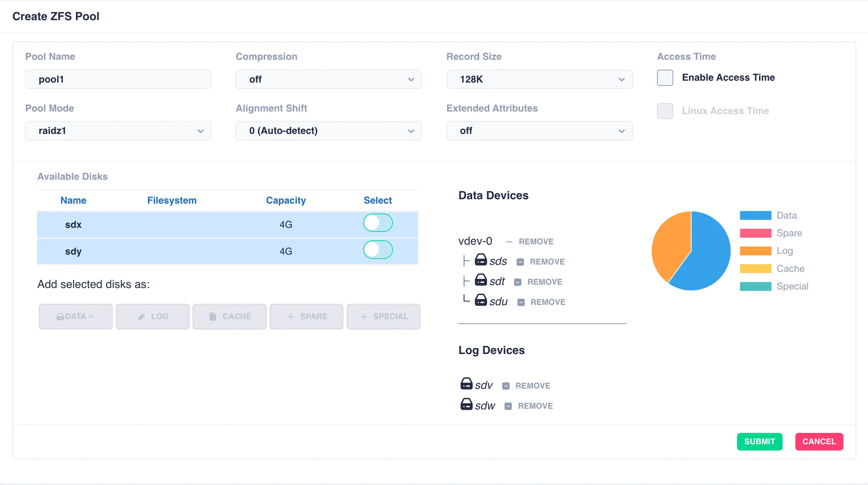
Task: Toggle select switch for disk sdy
Action: point(378,250)
